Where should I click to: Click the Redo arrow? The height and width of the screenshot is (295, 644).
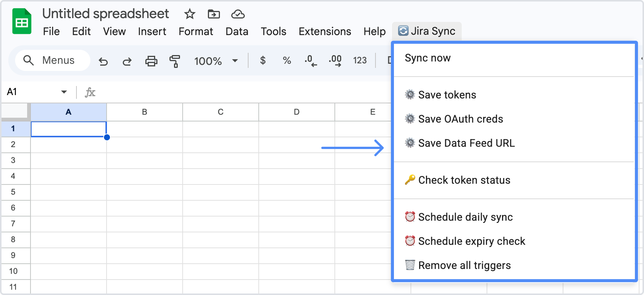click(127, 61)
